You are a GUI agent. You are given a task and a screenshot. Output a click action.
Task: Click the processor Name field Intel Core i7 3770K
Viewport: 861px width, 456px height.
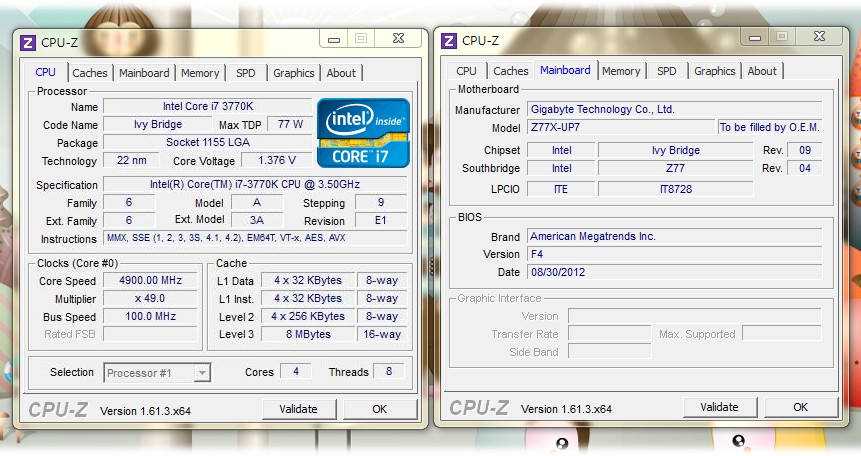click(208, 106)
